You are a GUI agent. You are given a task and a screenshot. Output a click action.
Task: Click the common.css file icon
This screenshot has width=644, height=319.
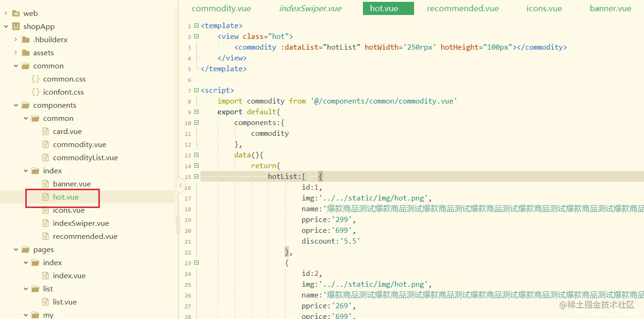click(36, 79)
